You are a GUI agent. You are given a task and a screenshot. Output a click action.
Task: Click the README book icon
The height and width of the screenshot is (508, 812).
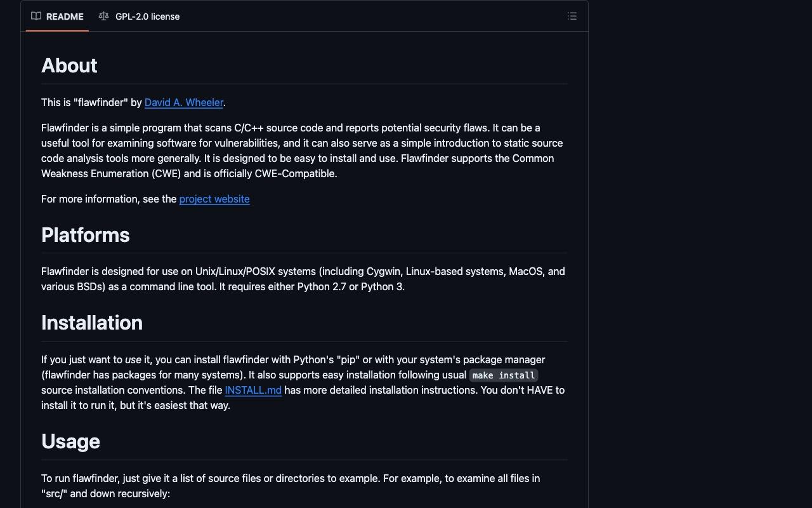[x=36, y=17]
